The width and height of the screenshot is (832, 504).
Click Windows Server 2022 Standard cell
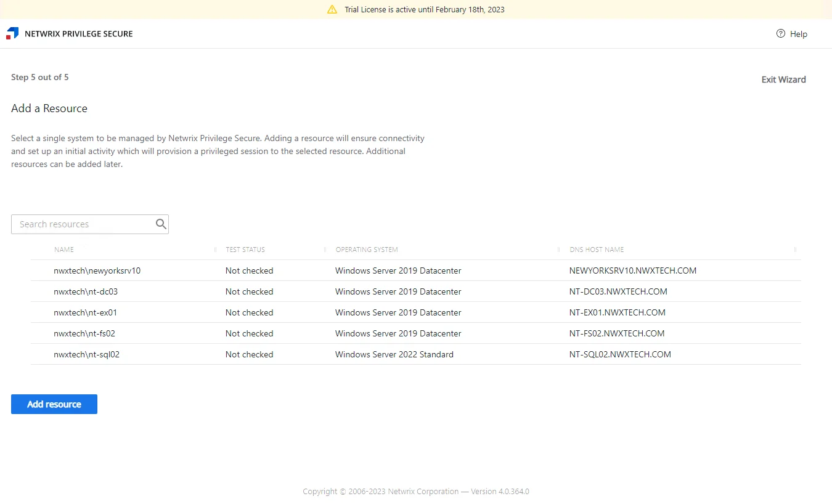[394, 354]
